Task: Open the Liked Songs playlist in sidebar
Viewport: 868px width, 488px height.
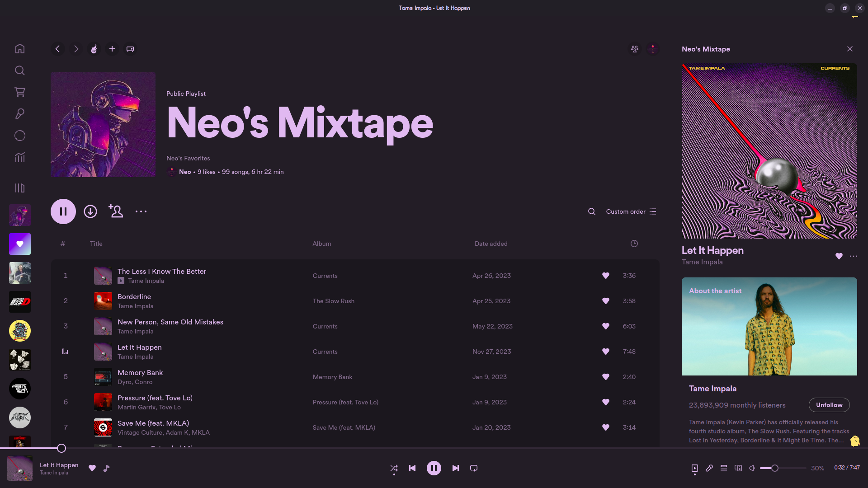Action: point(20,244)
